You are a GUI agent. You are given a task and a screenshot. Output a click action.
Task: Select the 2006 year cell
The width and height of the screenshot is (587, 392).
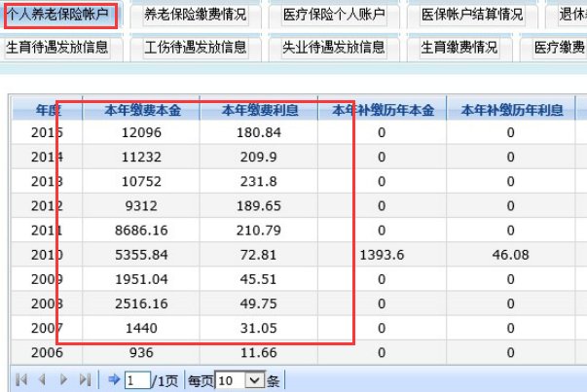pos(47,352)
